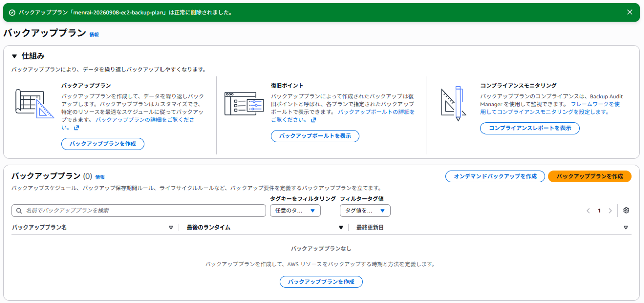This screenshot has height=303, width=644.
Task: Open table preferences gear icon
Action: pos(626,211)
